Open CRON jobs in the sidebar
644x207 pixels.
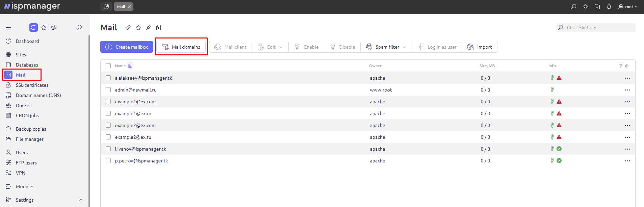coord(27,115)
